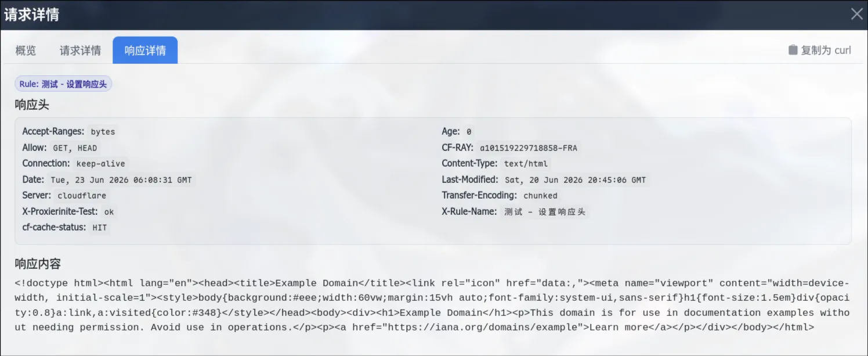Click the 响应头 section heading
This screenshot has width=868, height=356.
[x=32, y=105]
